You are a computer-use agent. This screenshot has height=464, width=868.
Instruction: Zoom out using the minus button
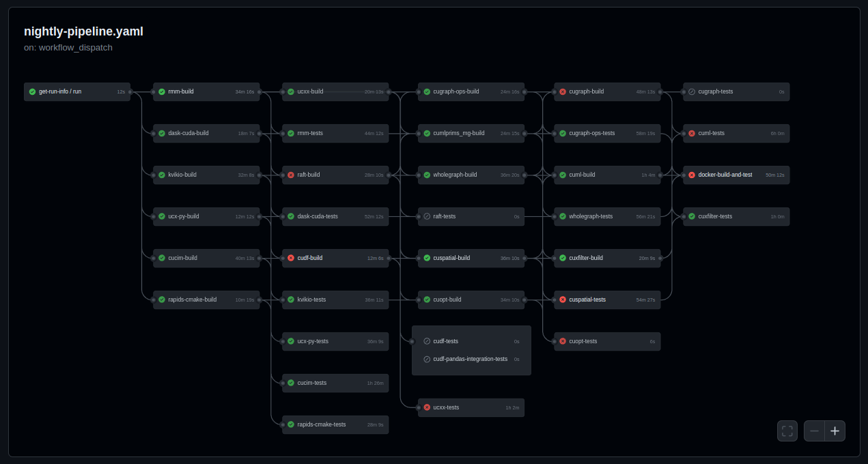click(814, 431)
